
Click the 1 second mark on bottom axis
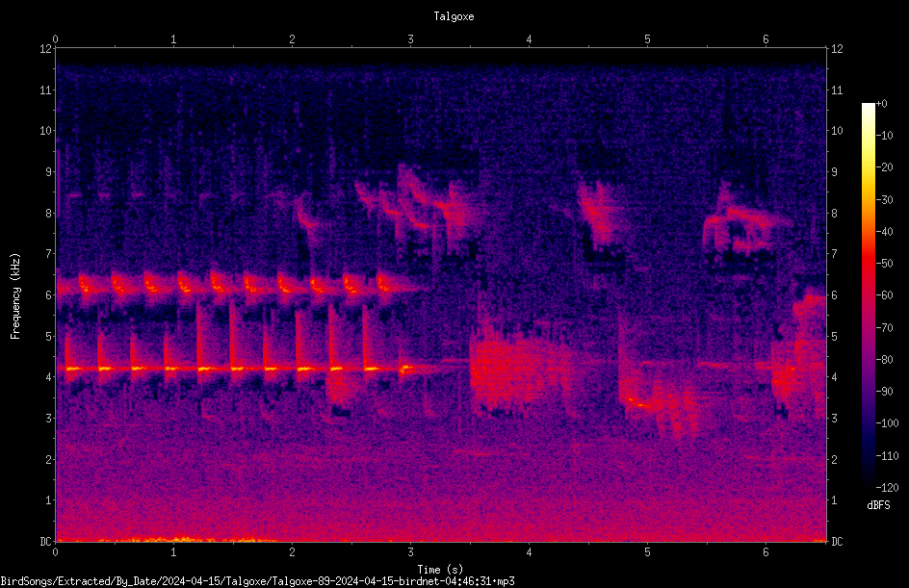coord(173,552)
